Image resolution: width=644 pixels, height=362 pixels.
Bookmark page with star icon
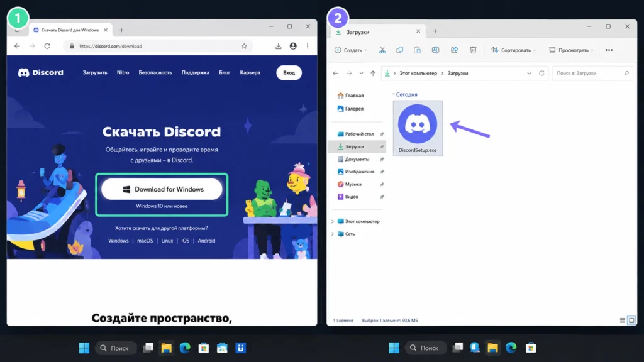(244, 46)
